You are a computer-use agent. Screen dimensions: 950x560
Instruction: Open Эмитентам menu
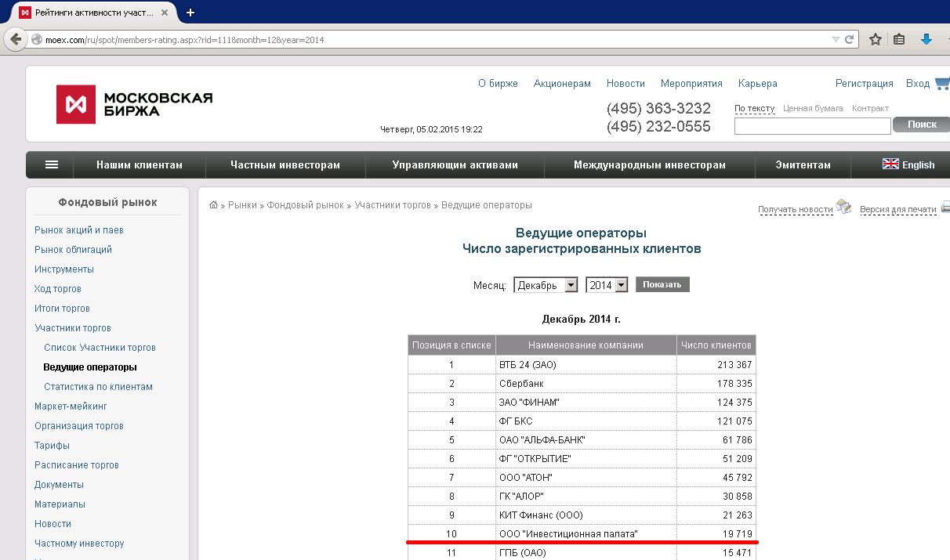click(803, 164)
